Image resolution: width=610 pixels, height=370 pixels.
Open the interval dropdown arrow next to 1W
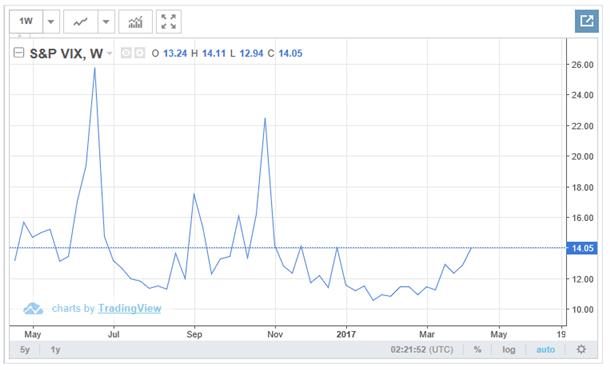pyautogui.click(x=51, y=21)
